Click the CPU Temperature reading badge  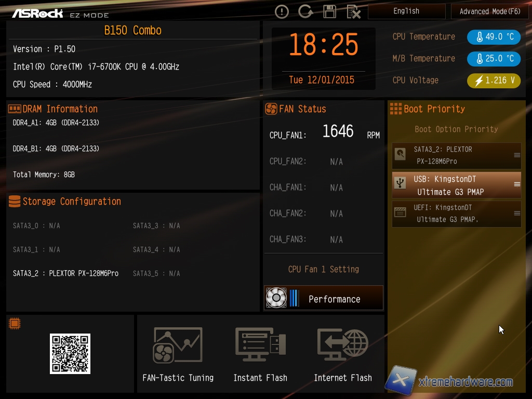(494, 37)
